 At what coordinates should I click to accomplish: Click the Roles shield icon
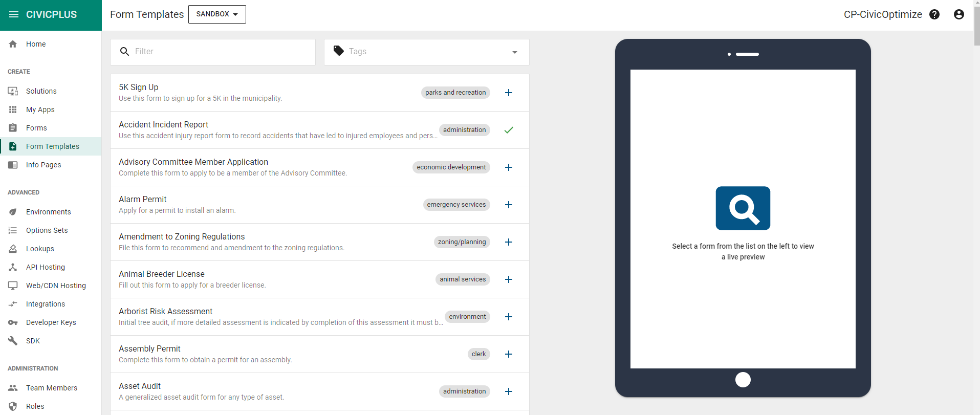tap(13, 406)
